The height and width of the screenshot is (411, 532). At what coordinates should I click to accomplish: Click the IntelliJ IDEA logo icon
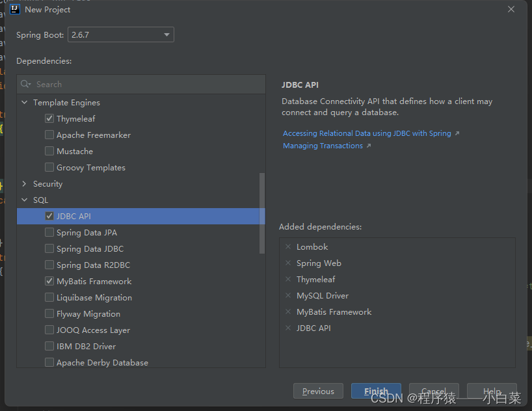(15, 9)
